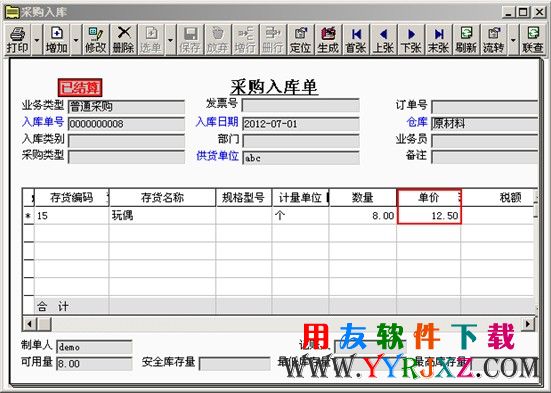Click the 存货名称 column header

(x=162, y=198)
